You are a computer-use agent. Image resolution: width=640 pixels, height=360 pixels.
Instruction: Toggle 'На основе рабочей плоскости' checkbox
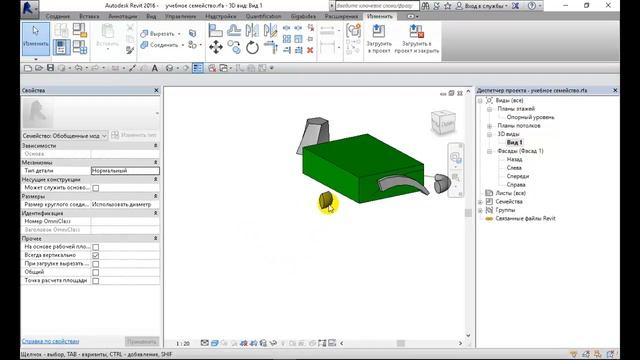pos(96,247)
